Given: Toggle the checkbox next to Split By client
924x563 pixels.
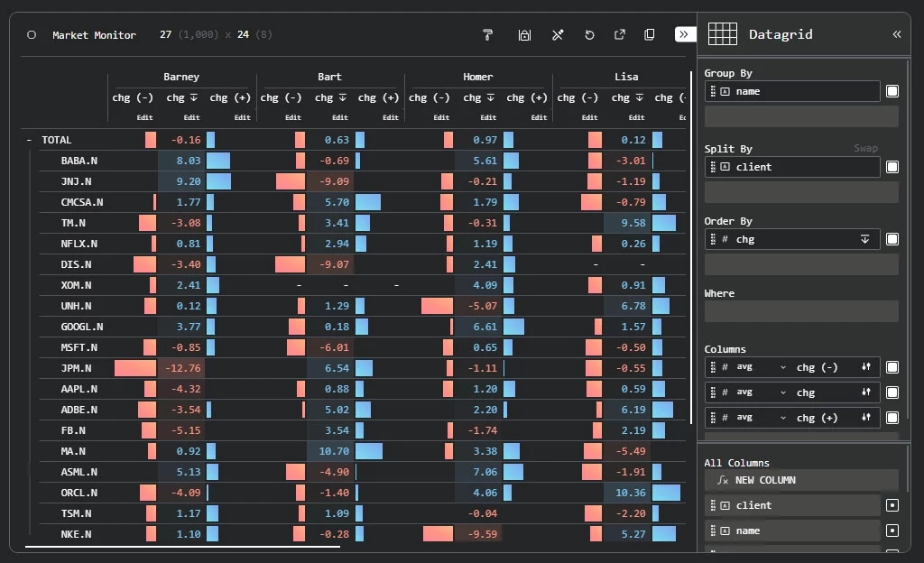Looking at the screenshot, I should 892,167.
